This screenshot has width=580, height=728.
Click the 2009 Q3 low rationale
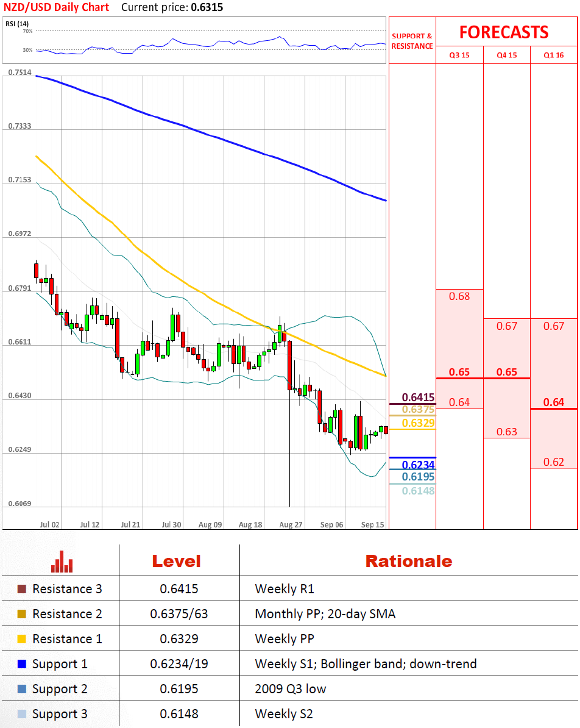(291, 690)
